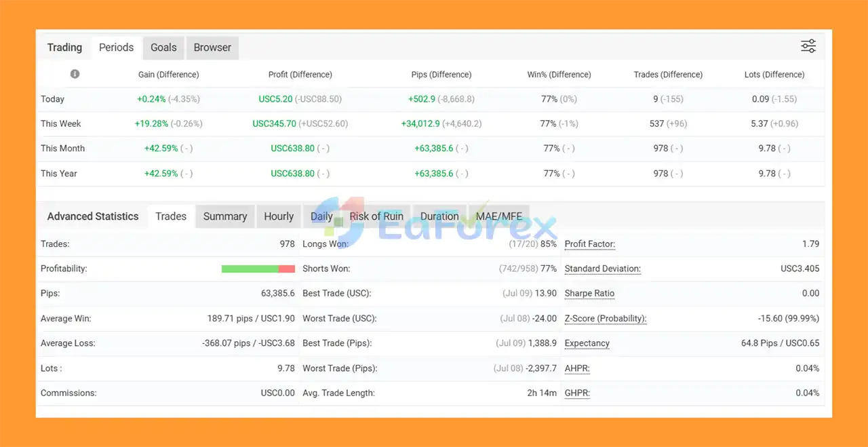
Task: Open the settings sliders icon
Action: (x=808, y=47)
